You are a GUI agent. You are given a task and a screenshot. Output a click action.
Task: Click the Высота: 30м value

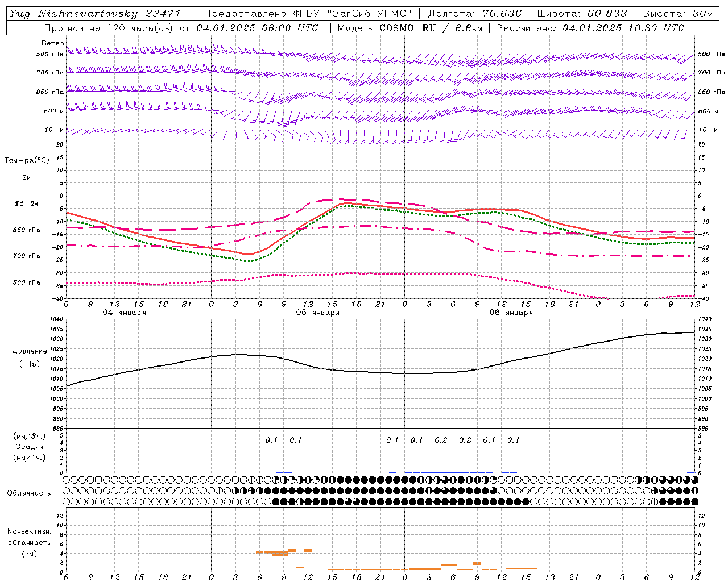pyautogui.click(x=677, y=14)
